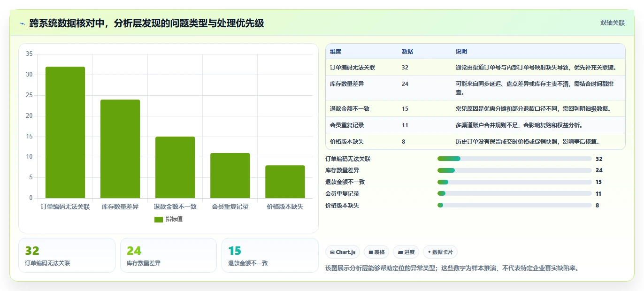Click the 会员重复记录 x-axis label
644x291 pixels.
(230, 207)
